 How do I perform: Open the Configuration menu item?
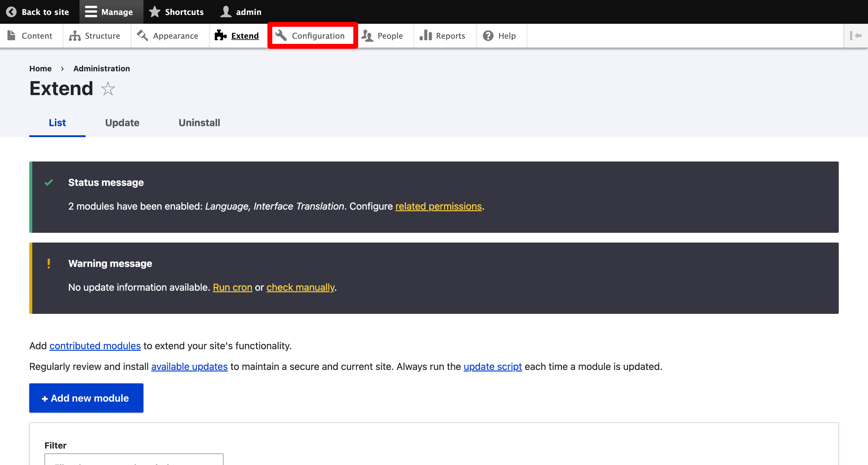click(x=318, y=36)
